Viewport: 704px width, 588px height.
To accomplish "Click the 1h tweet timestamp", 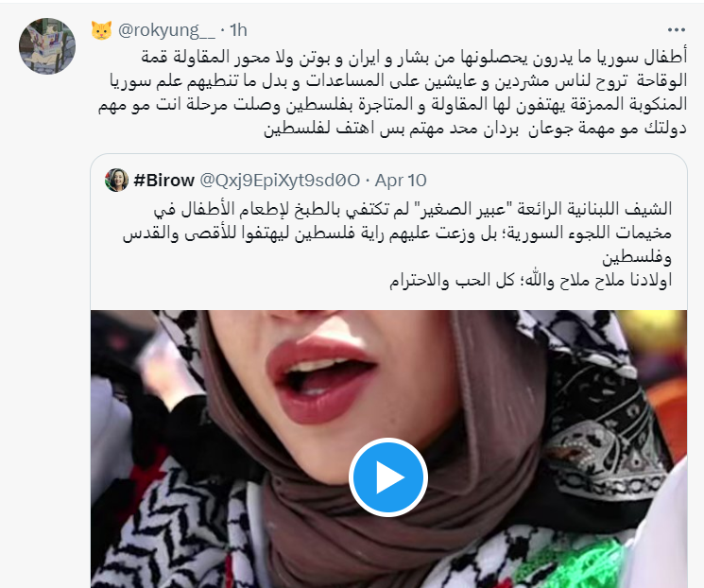I will point(238,30).
